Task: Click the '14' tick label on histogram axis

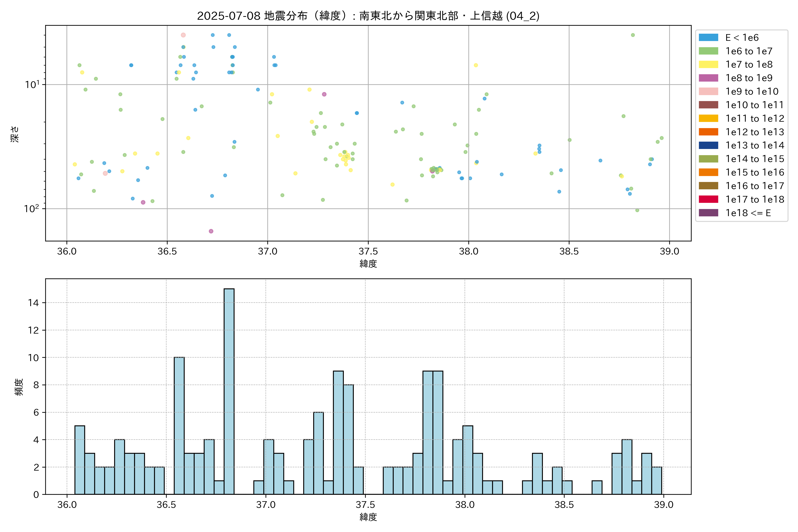Action: [34, 303]
